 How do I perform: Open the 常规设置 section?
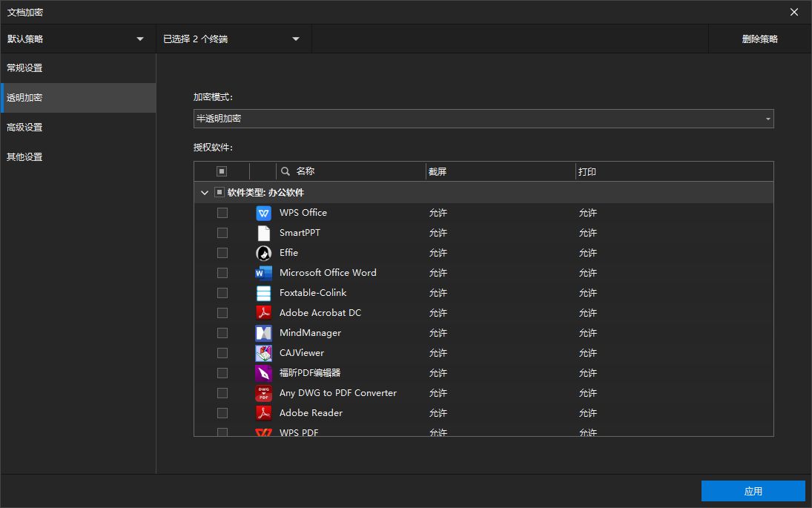[78, 67]
